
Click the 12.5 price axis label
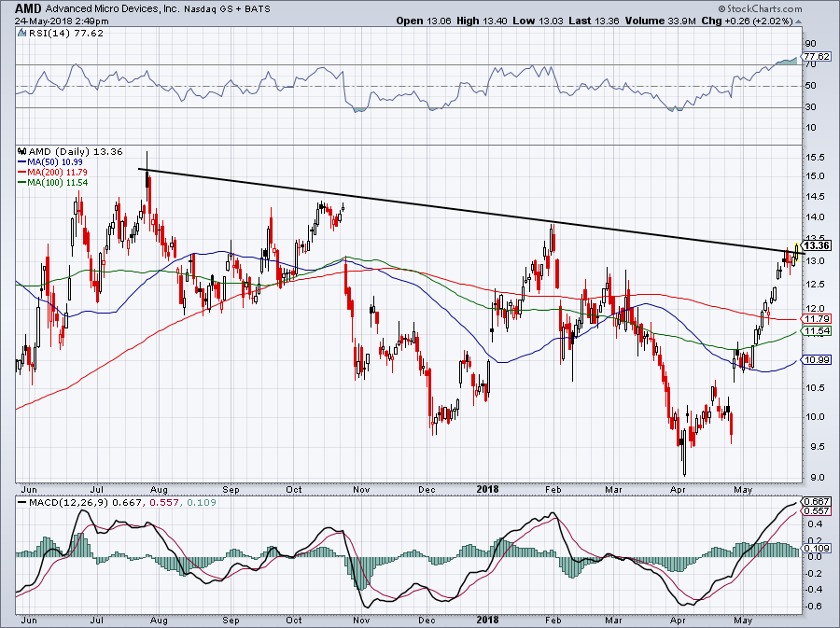(815, 285)
